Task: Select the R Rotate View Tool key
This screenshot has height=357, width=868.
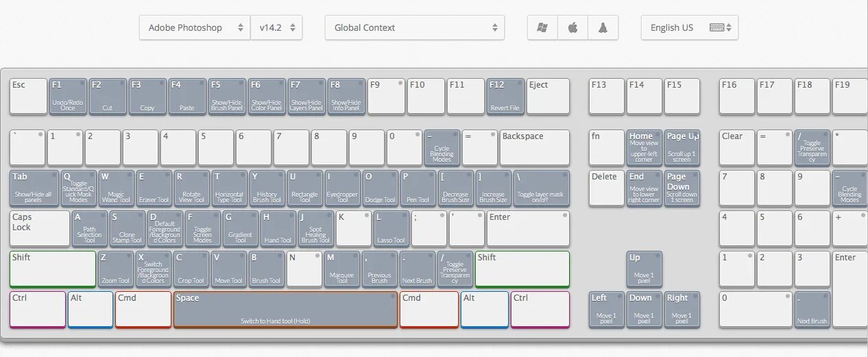Action: click(x=192, y=188)
